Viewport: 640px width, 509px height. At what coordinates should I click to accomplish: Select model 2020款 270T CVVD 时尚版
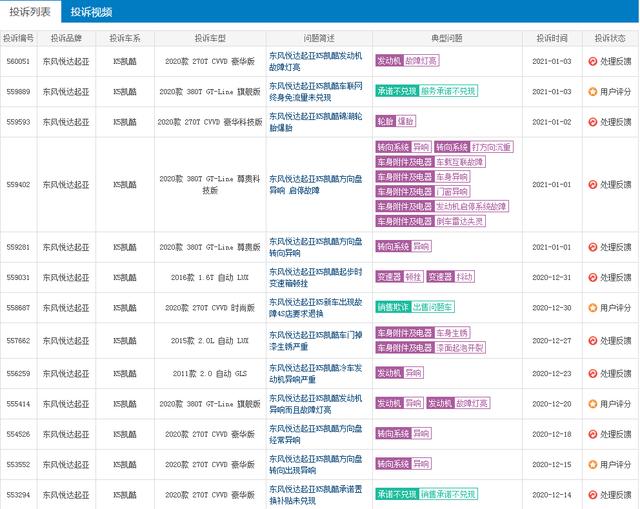[x=210, y=307]
